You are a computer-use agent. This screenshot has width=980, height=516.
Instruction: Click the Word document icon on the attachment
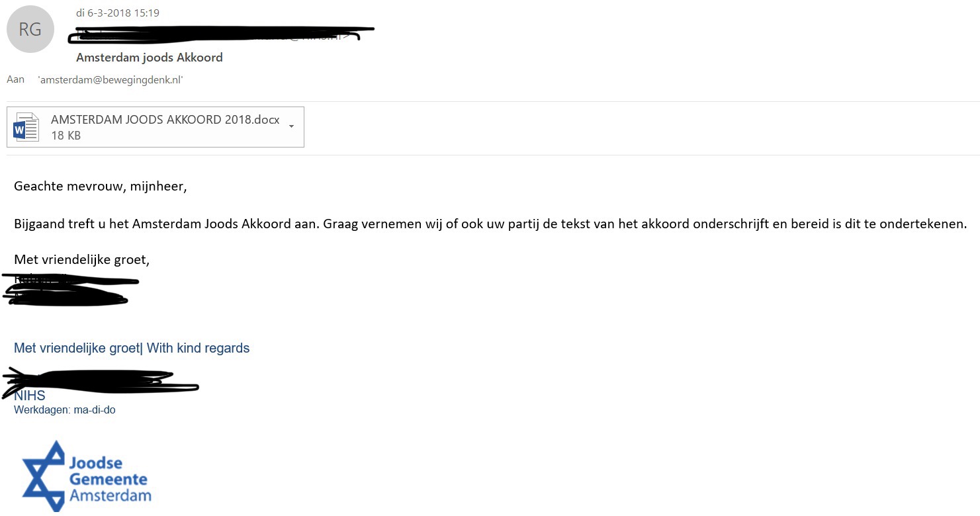[26, 127]
